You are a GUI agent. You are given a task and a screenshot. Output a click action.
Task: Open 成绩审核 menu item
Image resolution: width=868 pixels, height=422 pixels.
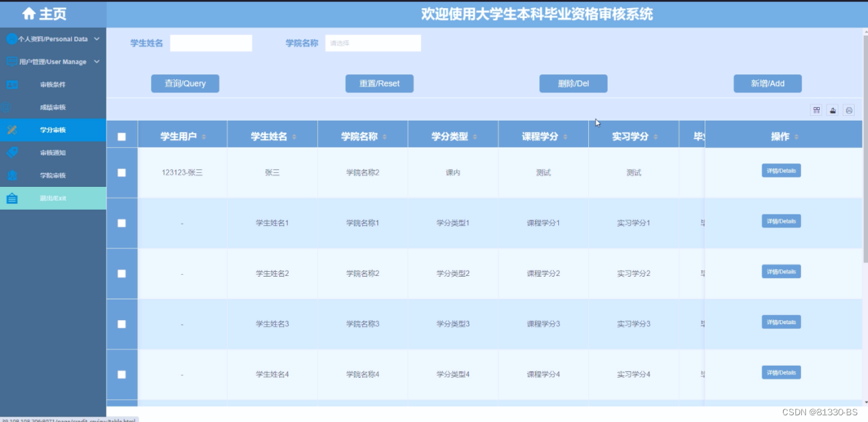pos(53,107)
